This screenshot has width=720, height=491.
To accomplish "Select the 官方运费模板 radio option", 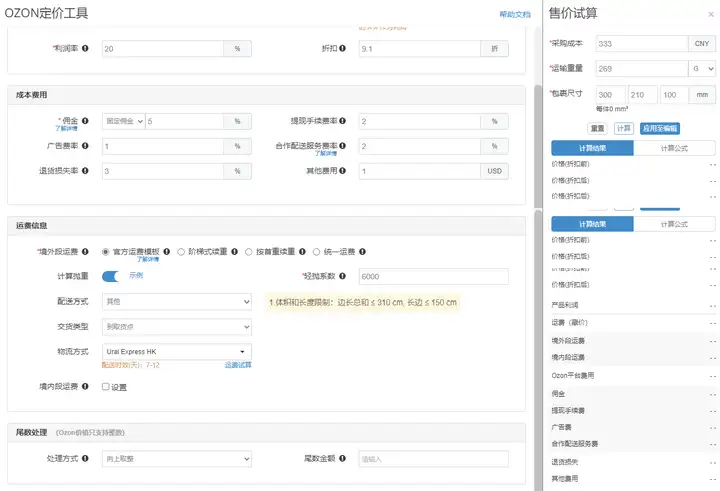I will [106, 252].
